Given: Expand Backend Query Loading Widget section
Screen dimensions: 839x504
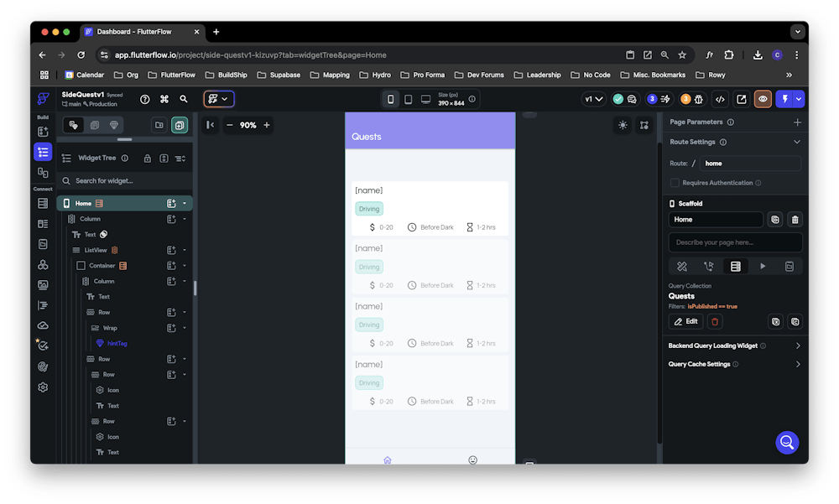Looking at the screenshot, I should click(x=797, y=346).
